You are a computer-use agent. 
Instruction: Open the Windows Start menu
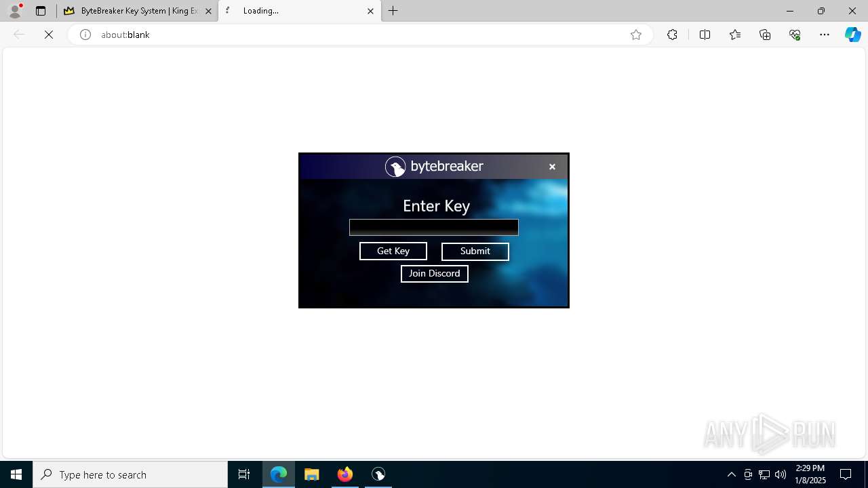(x=16, y=474)
